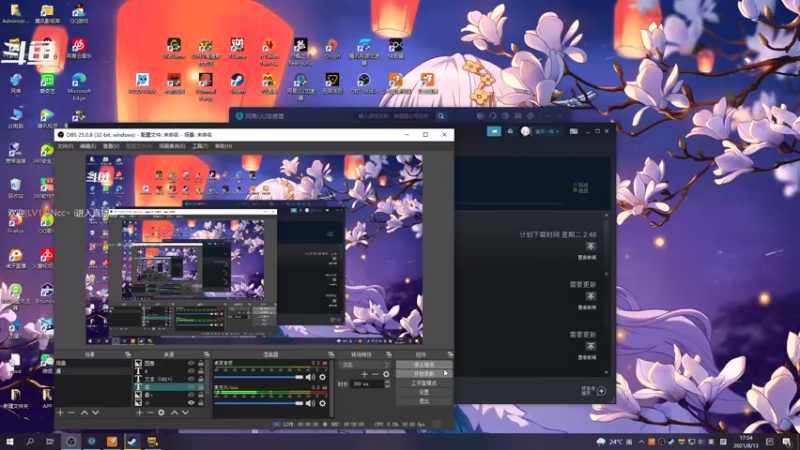Open the WeGame desktop shortcut
Viewport: 800px width, 450px height.
173,49
